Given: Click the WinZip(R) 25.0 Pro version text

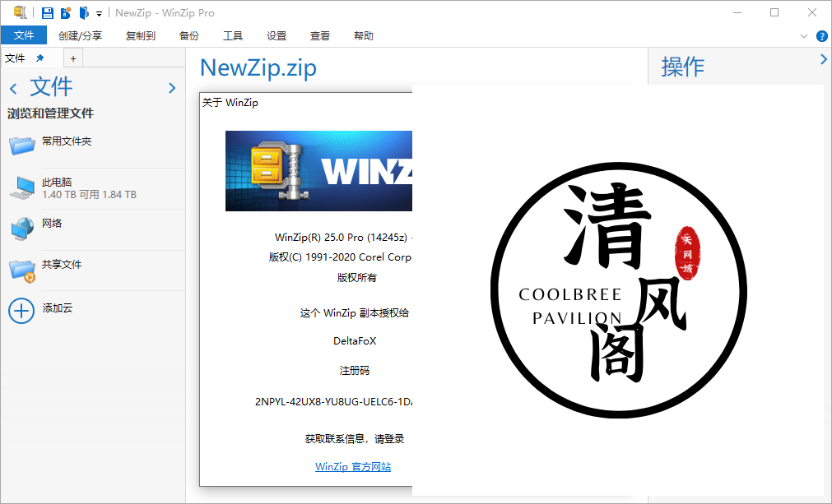Looking at the screenshot, I should point(344,238).
